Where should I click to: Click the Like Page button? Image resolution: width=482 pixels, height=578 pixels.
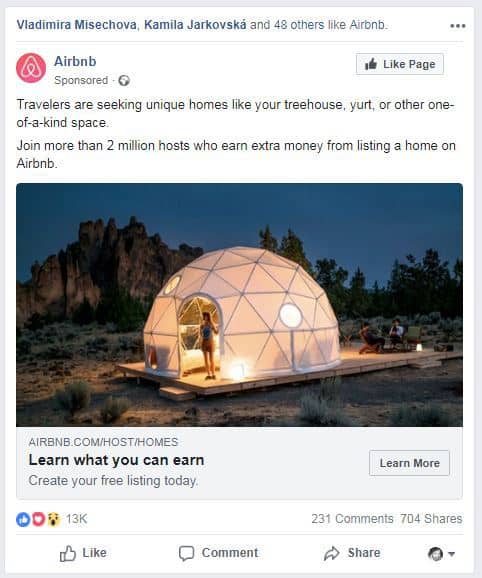(400, 64)
